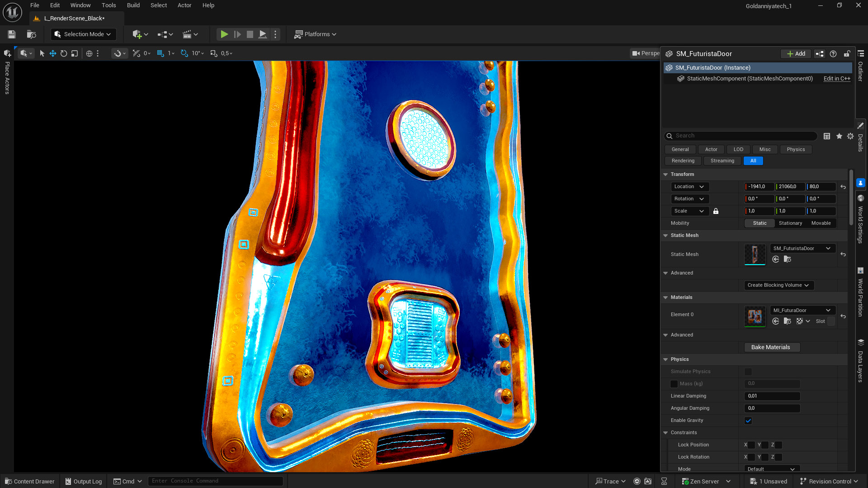Screen dimensions: 868x488
Task: Set Mobility to Movable
Action: tap(821, 223)
